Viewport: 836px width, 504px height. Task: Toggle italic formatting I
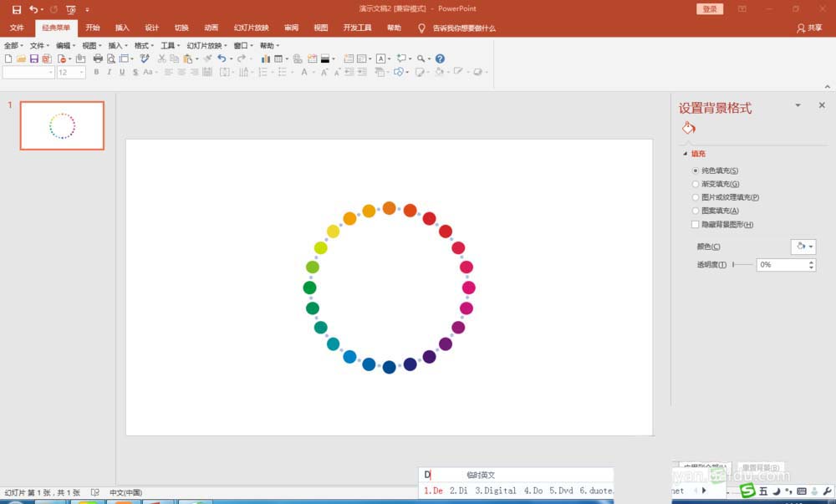[x=110, y=72]
